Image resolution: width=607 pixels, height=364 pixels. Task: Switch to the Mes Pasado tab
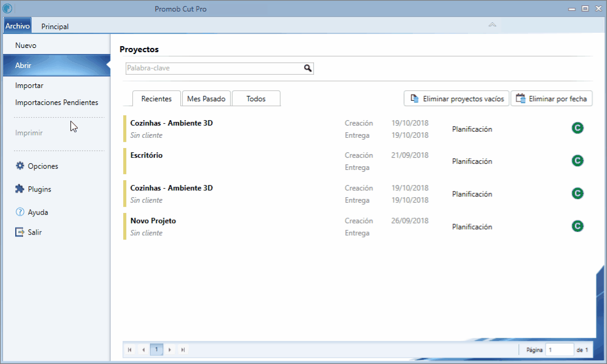206,99
